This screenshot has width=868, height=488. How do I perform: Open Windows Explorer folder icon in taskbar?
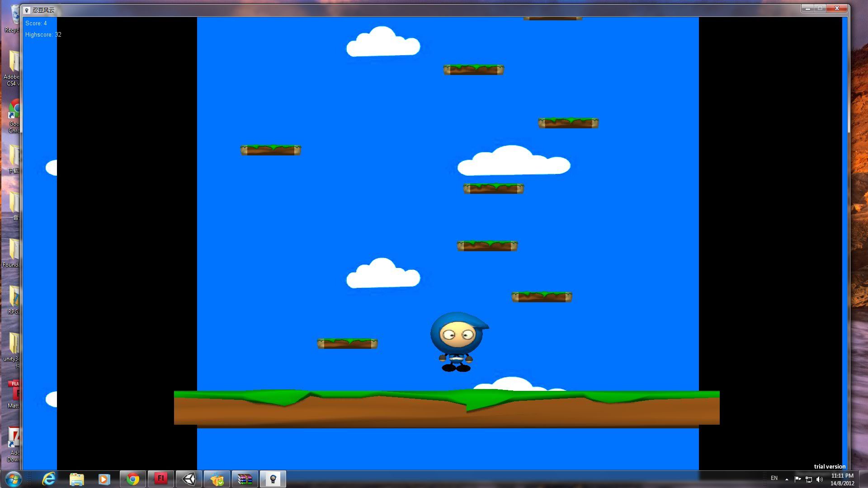[x=77, y=479]
